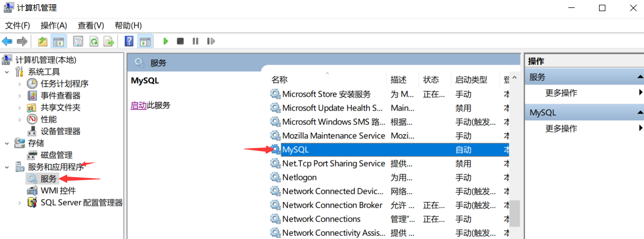Click the gear icon of Network Connected Devic...
Image resolution: width=644 pixels, height=239 pixels.
coord(275,191)
